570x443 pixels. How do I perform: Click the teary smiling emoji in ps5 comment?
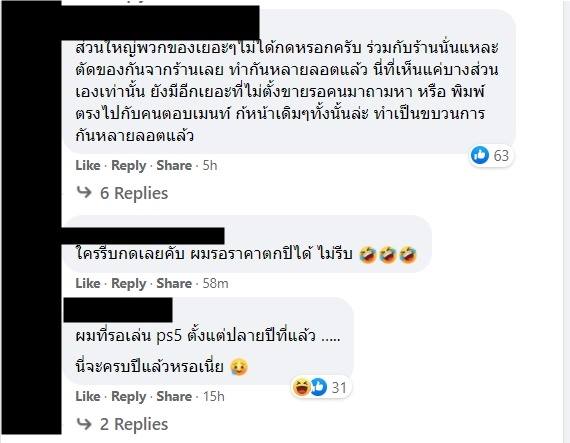click(x=239, y=366)
